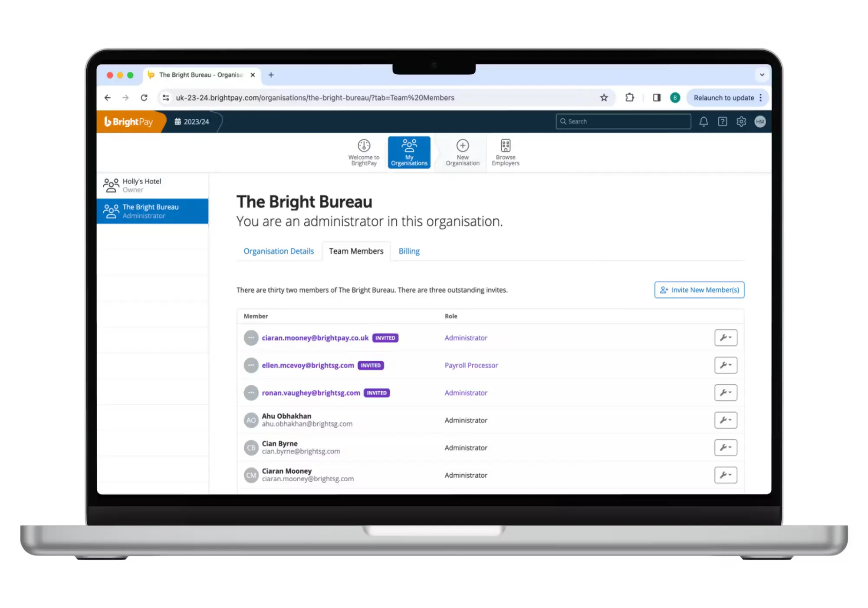Click Ahu Obhakhan member name

coord(286,416)
